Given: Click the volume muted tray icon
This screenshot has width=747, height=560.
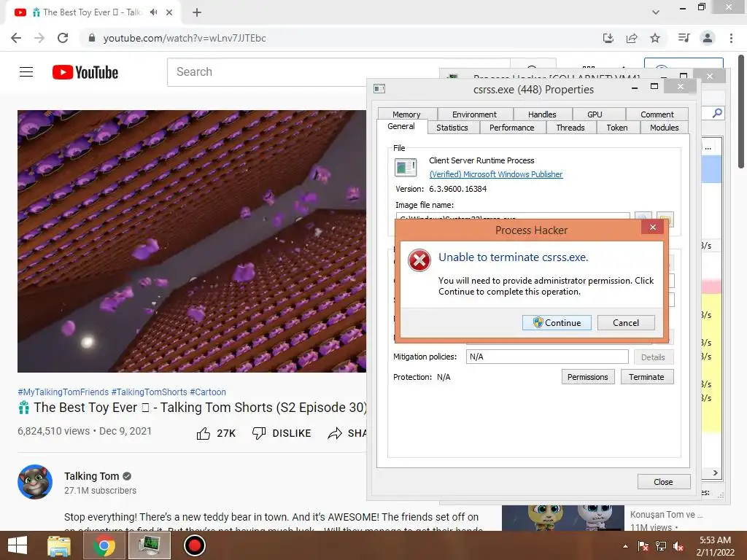Looking at the screenshot, I should pos(678,546).
